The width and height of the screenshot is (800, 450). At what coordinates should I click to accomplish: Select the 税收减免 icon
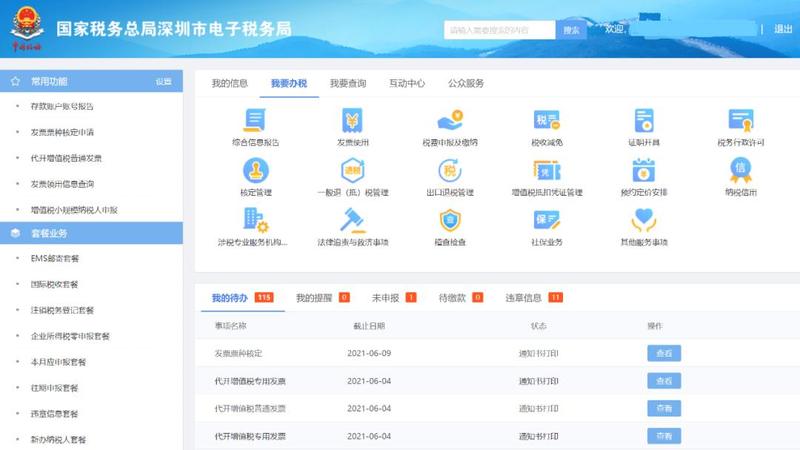click(547, 121)
